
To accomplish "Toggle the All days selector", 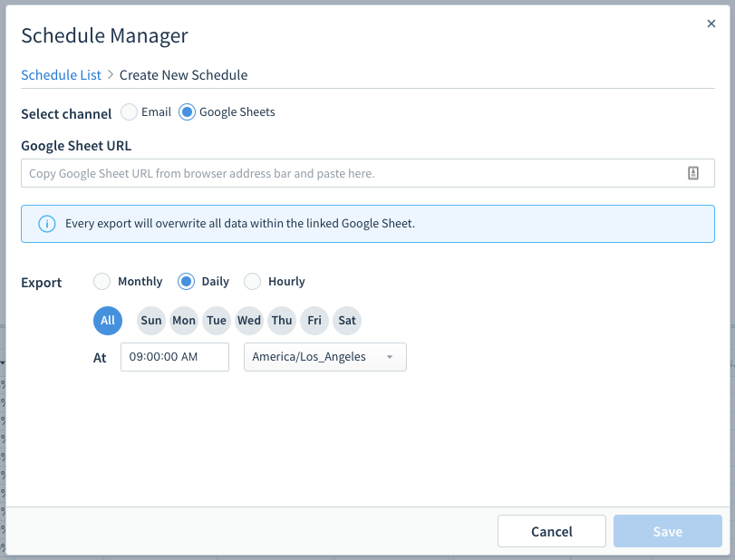I will pos(108,321).
